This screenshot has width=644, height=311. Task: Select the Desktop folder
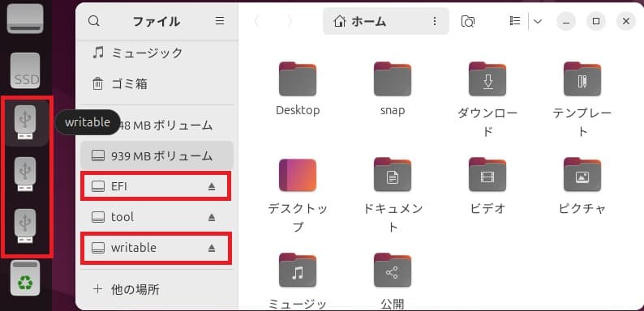click(298, 88)
